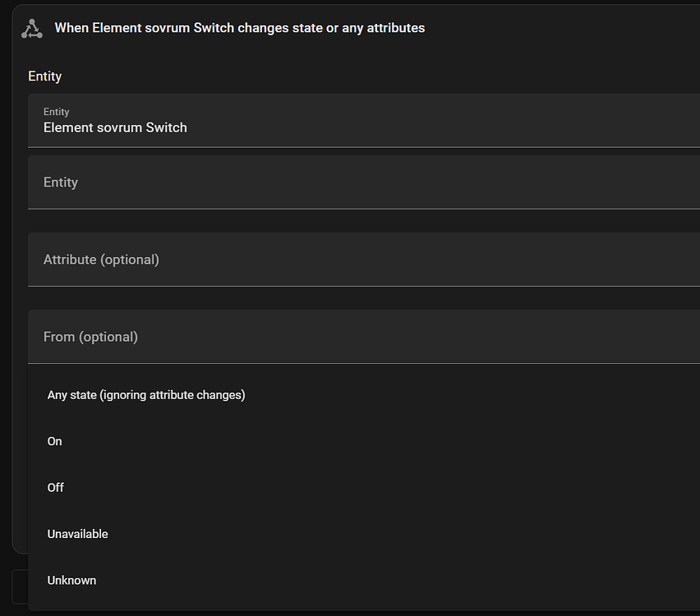Select Any state (ignoring attribute changes)
Screen dimensions: 700x616
(x=146, y=394)
